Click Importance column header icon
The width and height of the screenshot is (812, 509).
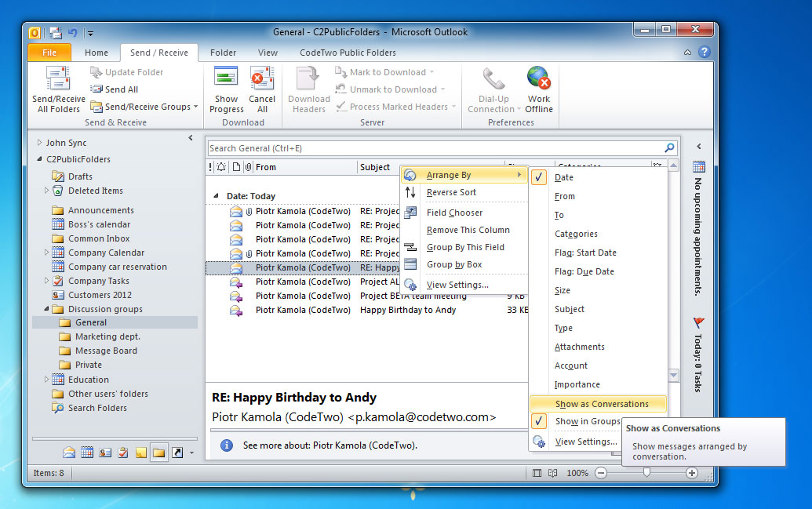pos(210,167)
